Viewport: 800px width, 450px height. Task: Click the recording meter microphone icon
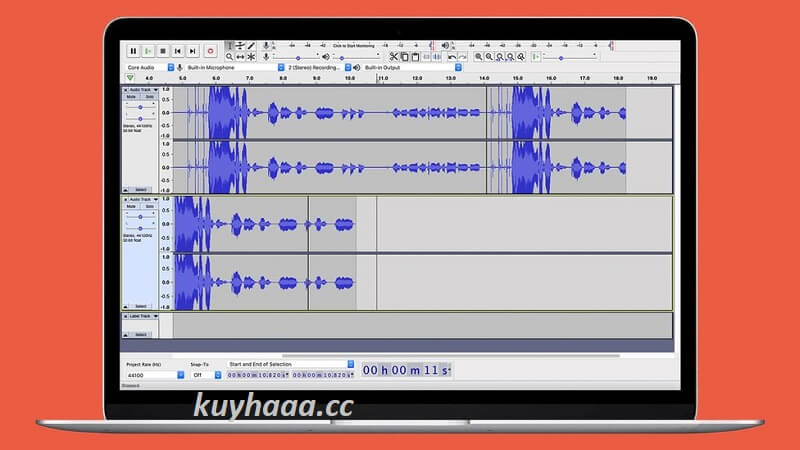click(x=266, y=46)
